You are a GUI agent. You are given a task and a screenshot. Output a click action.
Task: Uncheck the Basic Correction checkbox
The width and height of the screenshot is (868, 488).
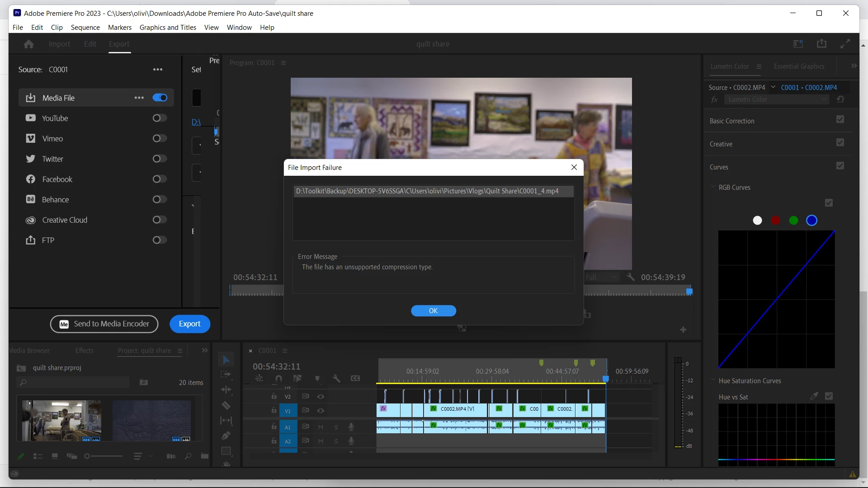pos(840,120)
